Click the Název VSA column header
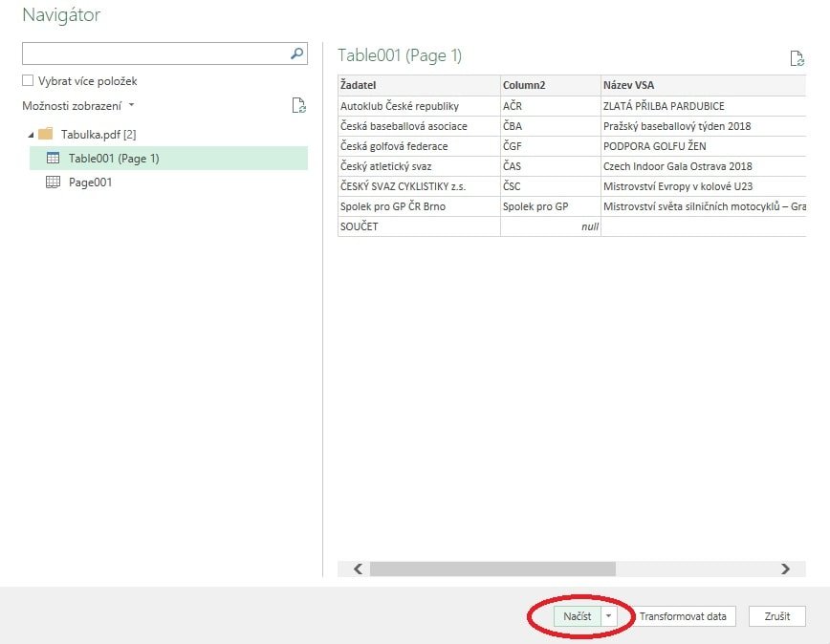The image size is (830, 644). pyautogui.click(x=704, y=85)
